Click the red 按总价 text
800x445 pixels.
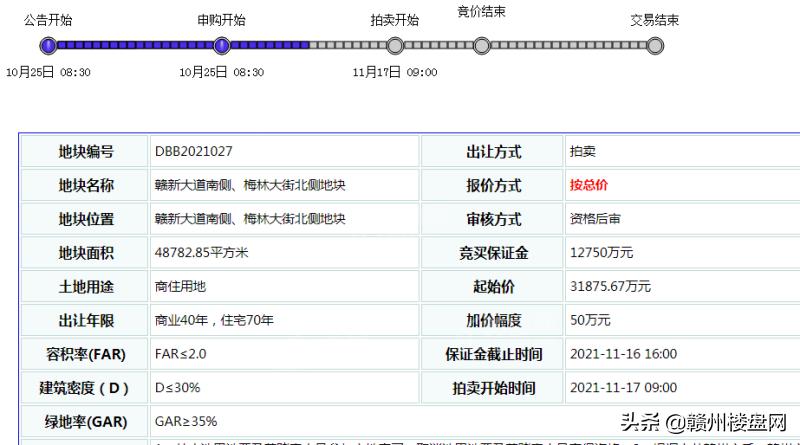point(589,185)
